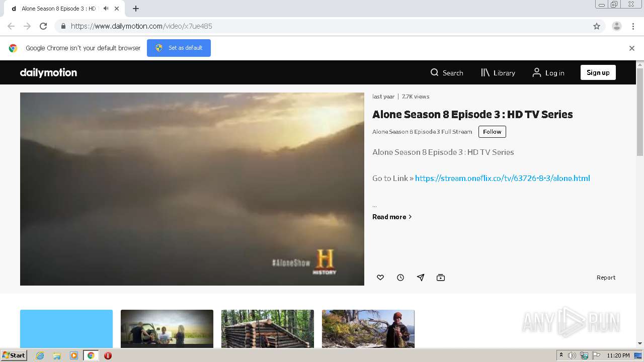
Task: Open the people by truck thumbnail
Action: point(167,329)
